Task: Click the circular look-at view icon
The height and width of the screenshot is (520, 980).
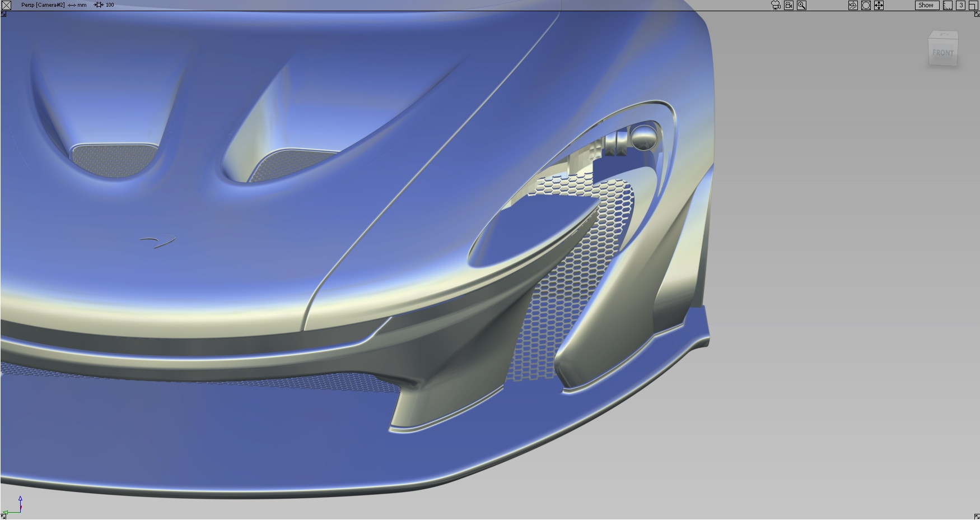Action: pos(866,5)
